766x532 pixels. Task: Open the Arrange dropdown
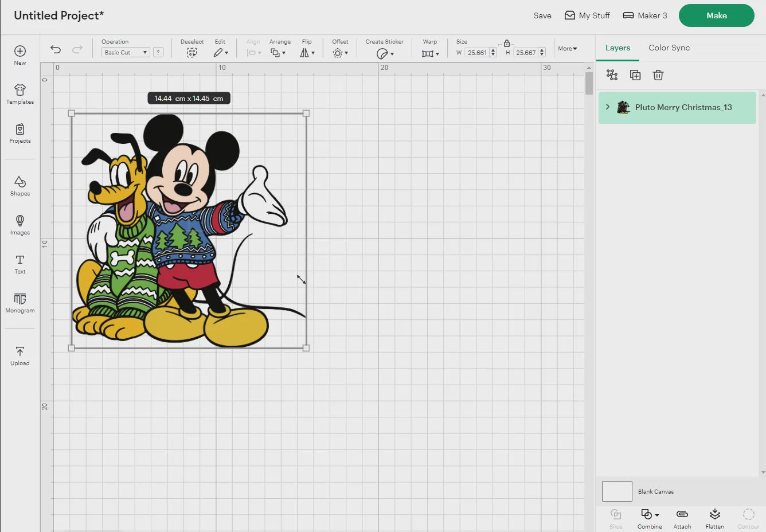pyautogui.click(x=278, y=53)
